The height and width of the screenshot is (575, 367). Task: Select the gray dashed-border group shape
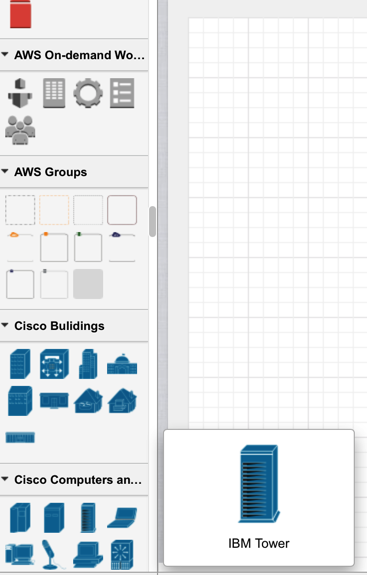pyautogui.click(x=20, y=210)
